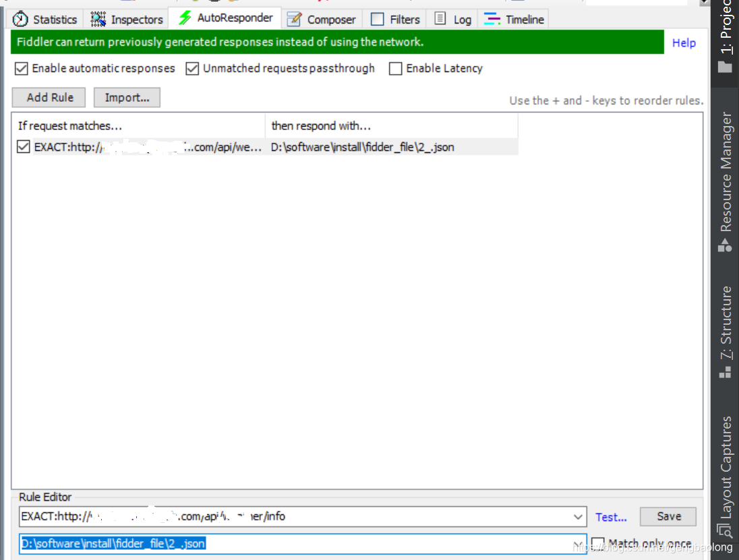Save the rule in Rule Editor
Image resolution: width=739 pixels, height=560 pixels.
pos(668,516)
